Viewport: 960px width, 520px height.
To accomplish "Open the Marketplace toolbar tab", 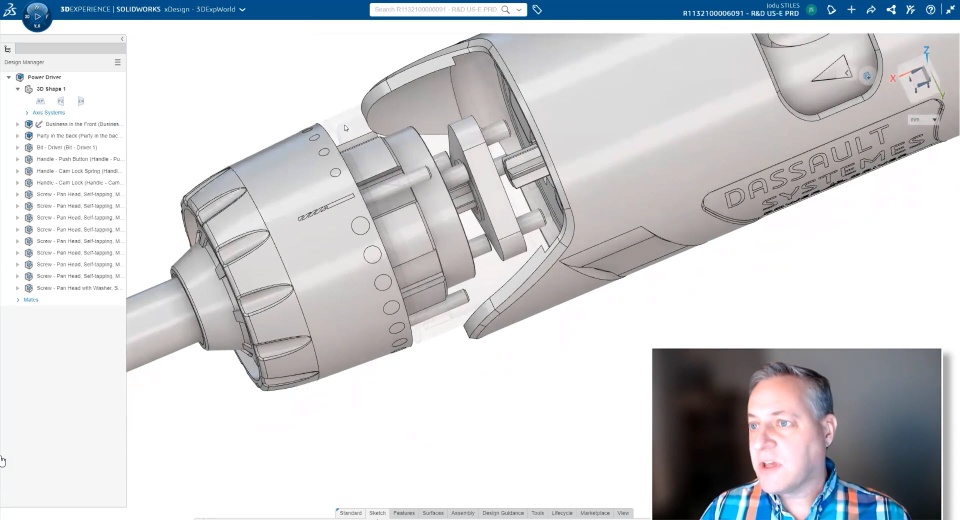I will (595, 513).
